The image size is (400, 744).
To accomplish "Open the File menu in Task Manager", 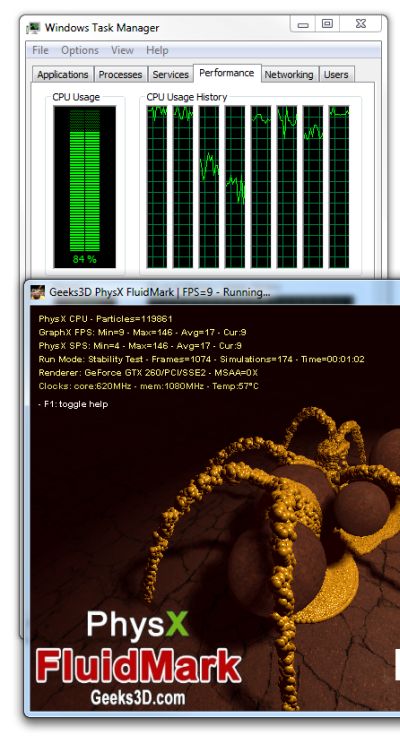I will [x=40, y=50].
